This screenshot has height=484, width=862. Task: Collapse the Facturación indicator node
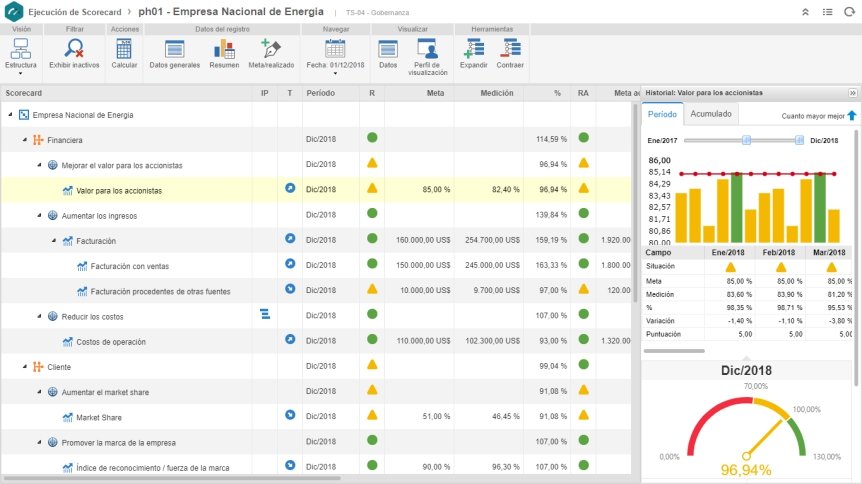point(54,241)
